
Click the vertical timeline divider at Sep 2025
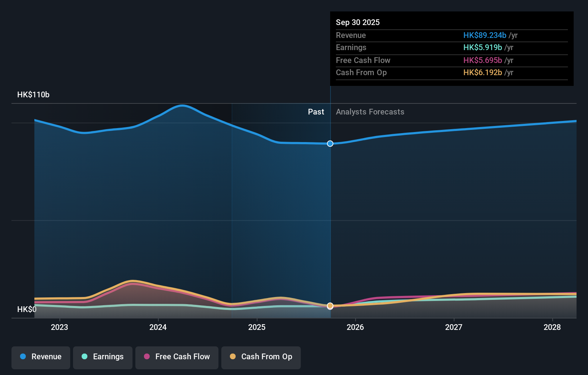point(330,215)
